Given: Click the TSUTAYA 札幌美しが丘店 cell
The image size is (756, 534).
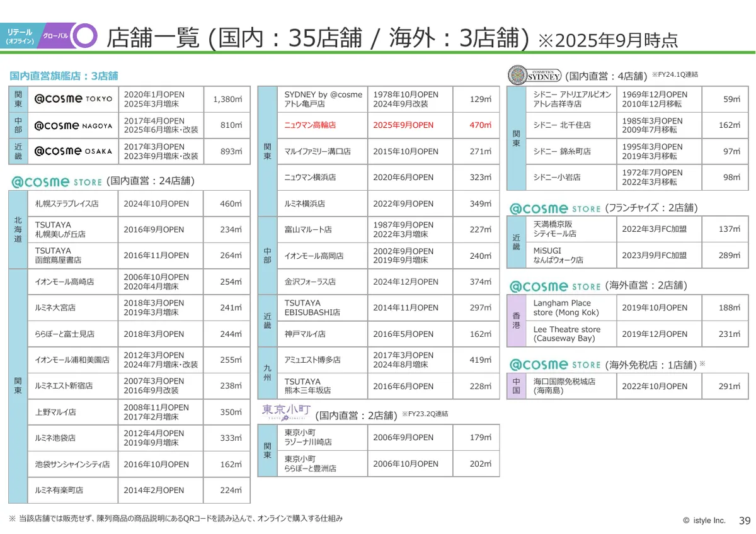Looking at the screenshot, I should point(73,230).
